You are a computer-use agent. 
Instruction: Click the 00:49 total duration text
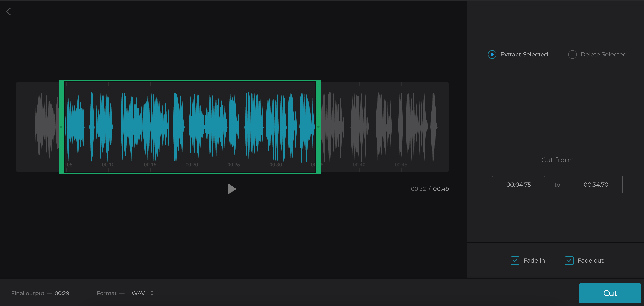(441, 189)
